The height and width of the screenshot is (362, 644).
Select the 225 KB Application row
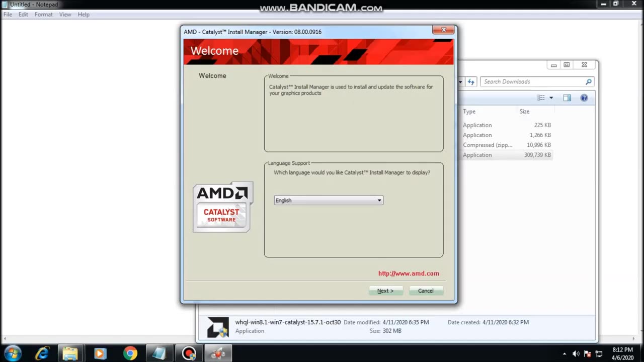(507, 125)
